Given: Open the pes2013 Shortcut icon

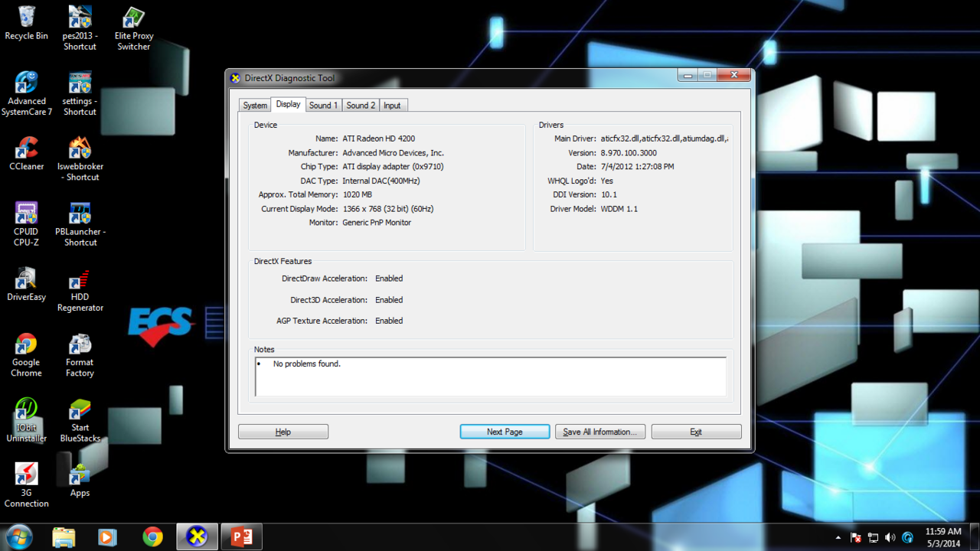Looking at the screenshot, I should click(80, 28).
